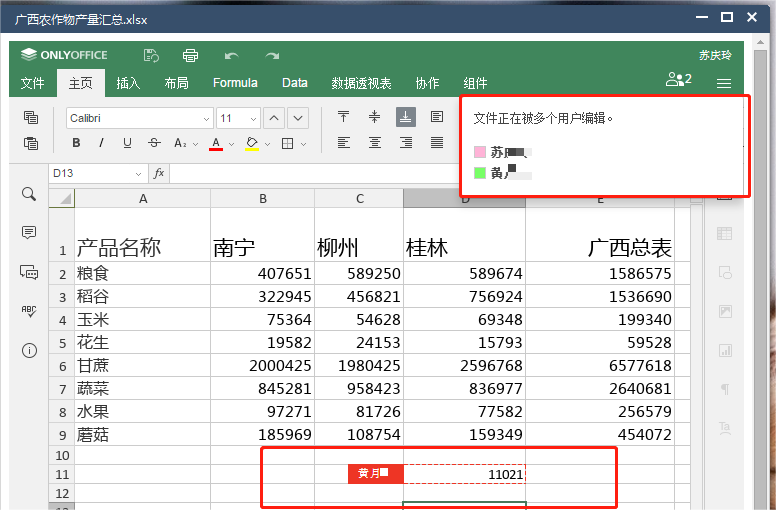Open table settings in right sidebar
Viewport: 776px width, 510px height.
(x=725, y=233)
